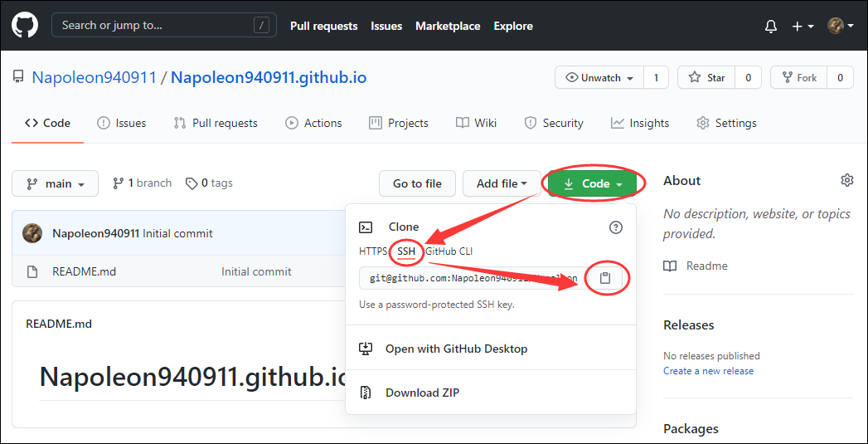This screenshot has width=868, height=444.
Task: Click the green Code dropdown button
Action: pyautogui.click(x=592, y=183)
